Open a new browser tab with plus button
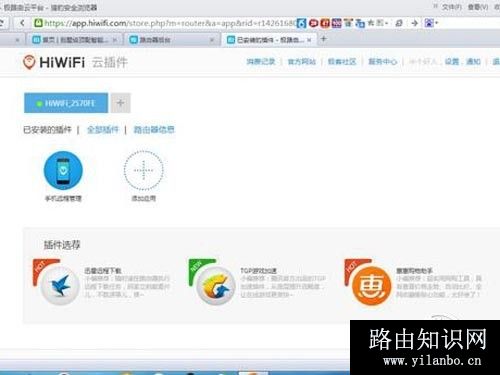The image size is (500, 375). coord(323,39)
